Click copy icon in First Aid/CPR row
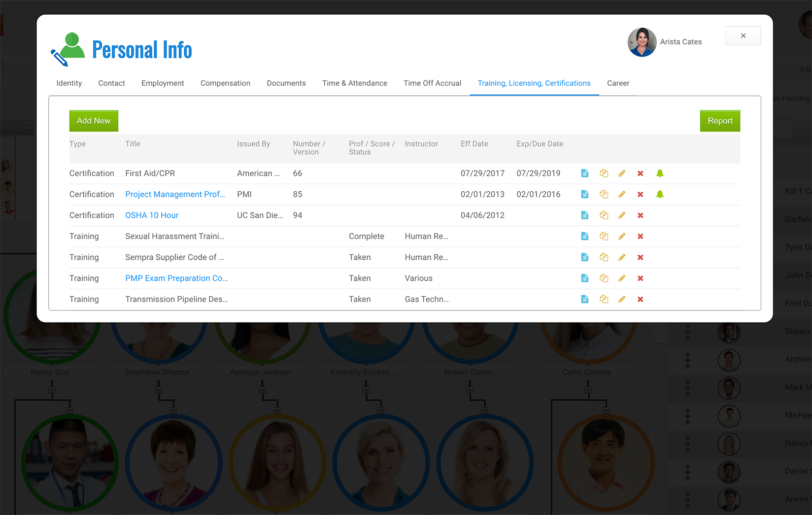 pyautogui.click(x=604, y=174)
